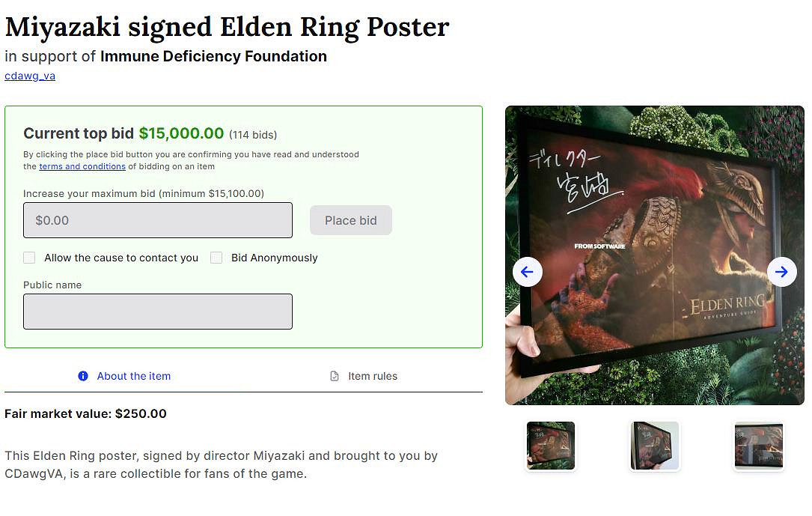Image resolution: width=812 pixels, height=516 pixels.
Task: Select the first poster thumbnail
Action: pyautogui.click(x=551, y=446)
